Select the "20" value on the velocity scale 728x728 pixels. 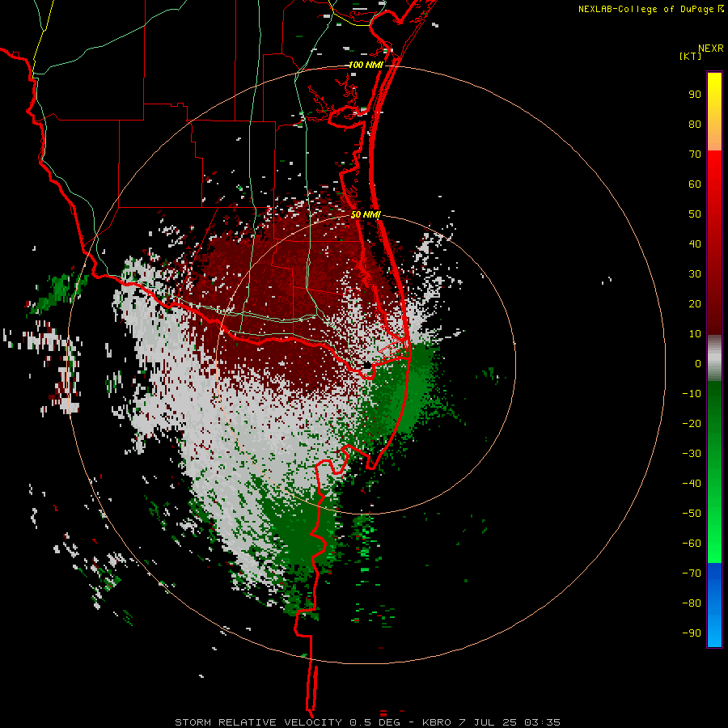tap(695, 303)
